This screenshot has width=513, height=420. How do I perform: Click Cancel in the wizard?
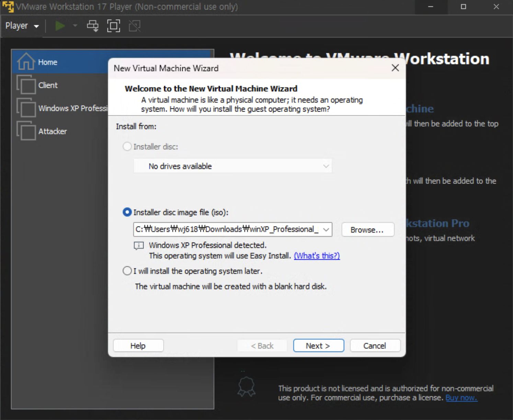point(375,346)
